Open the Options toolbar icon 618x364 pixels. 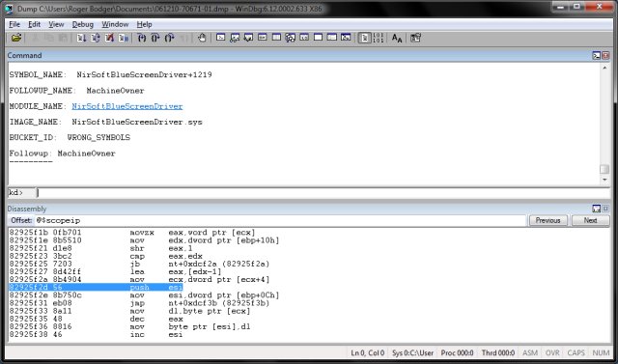point(415,38)
